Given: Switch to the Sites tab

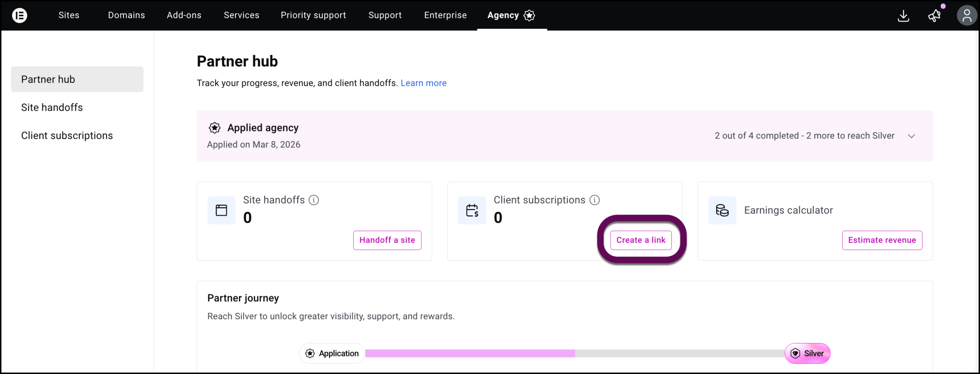Looking at the screenshot, I should (69, 15).
